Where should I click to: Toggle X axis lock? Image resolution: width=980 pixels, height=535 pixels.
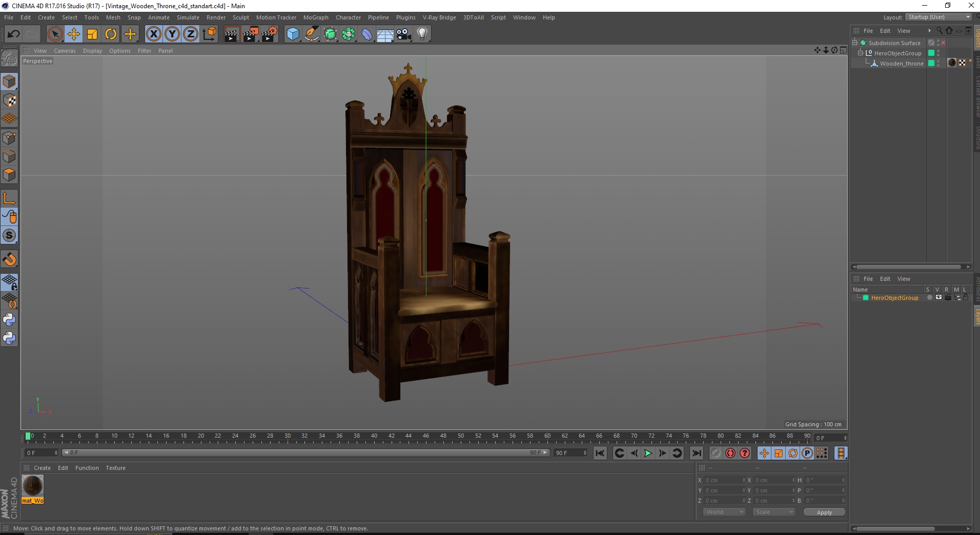154,34
